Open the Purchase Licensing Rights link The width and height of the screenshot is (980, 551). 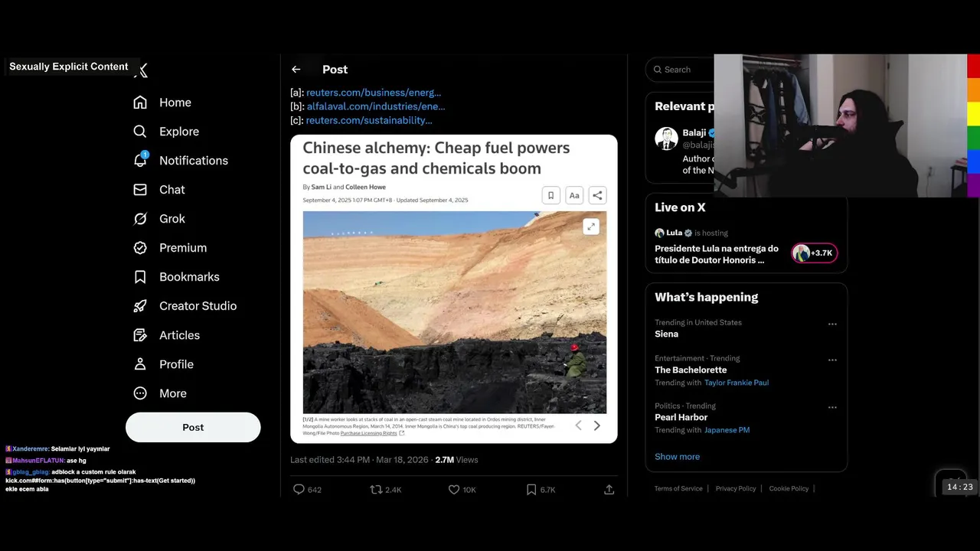[x=369, y=433]
